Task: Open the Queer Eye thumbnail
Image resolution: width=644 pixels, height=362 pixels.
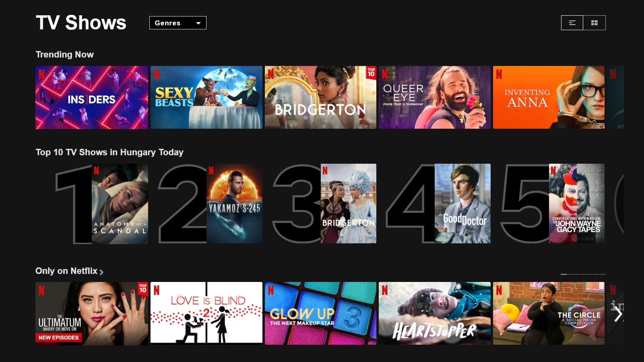Action: [x=435, y=97]
